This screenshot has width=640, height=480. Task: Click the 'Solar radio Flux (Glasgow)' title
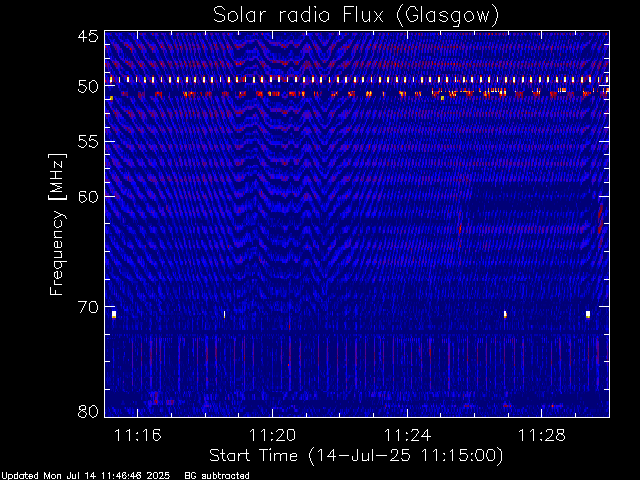click(x=356, y=16)
